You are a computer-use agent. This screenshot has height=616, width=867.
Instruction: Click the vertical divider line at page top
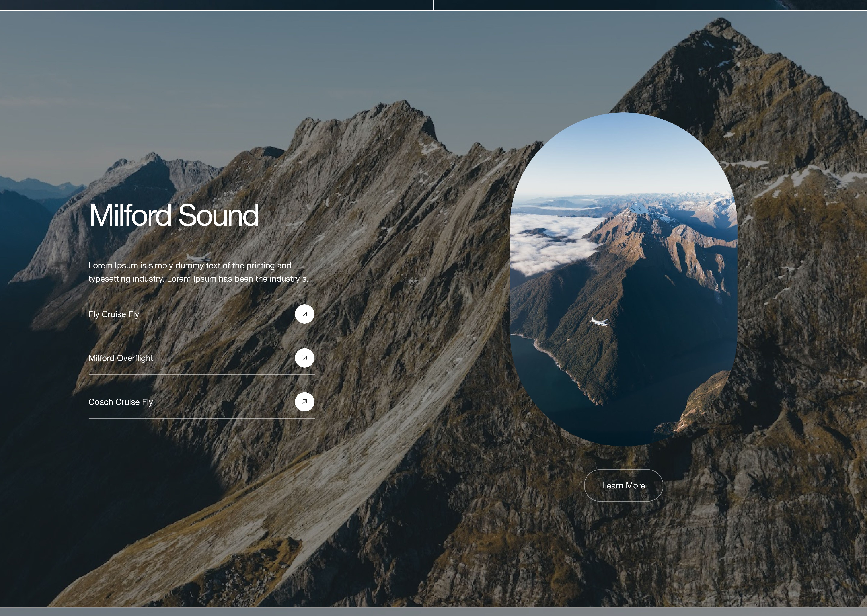point(433,5)
